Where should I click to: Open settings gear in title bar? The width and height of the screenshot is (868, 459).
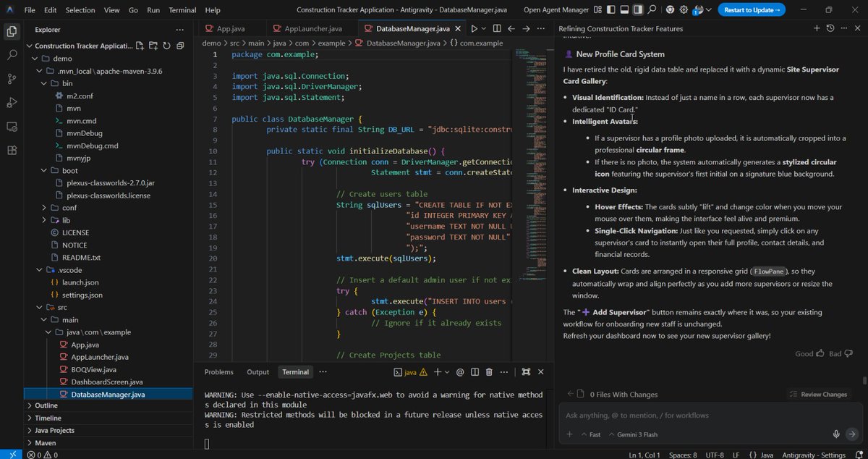click(x=684, y=10)
